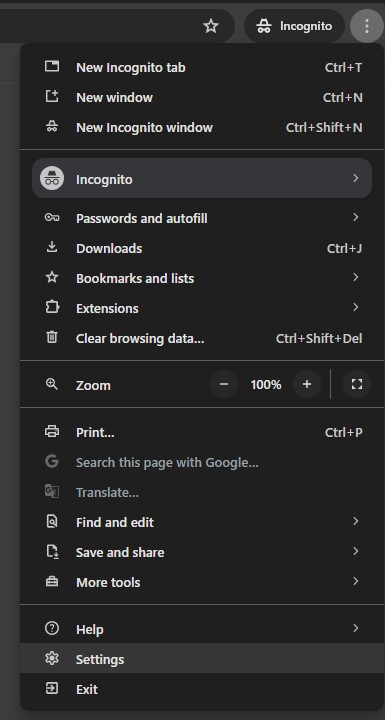
Task: Click the trash icon for clear data
Action: pyautogui.click(x=52, y=338)
